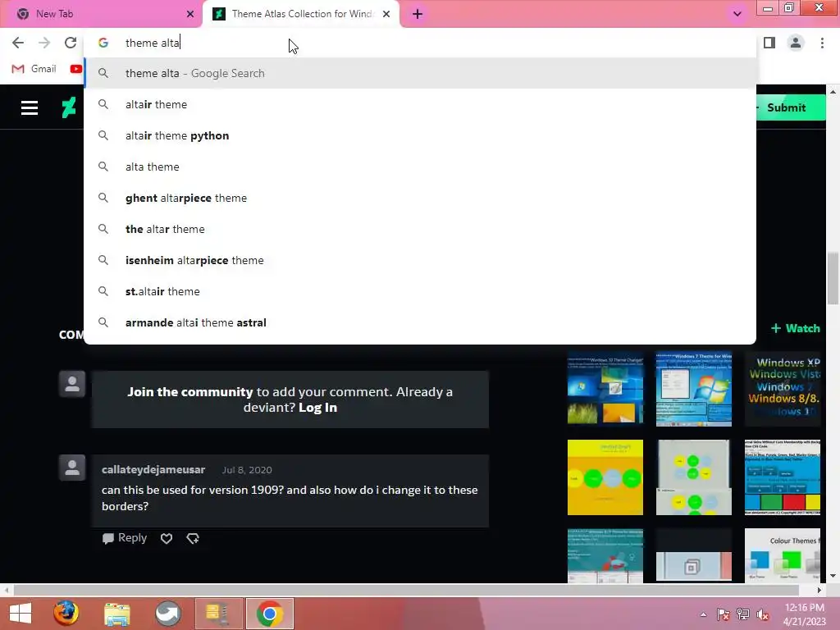This screenshot has height=630, width=840.
Task: Open the YouTube bookmark icon
Action: (76, 69)
